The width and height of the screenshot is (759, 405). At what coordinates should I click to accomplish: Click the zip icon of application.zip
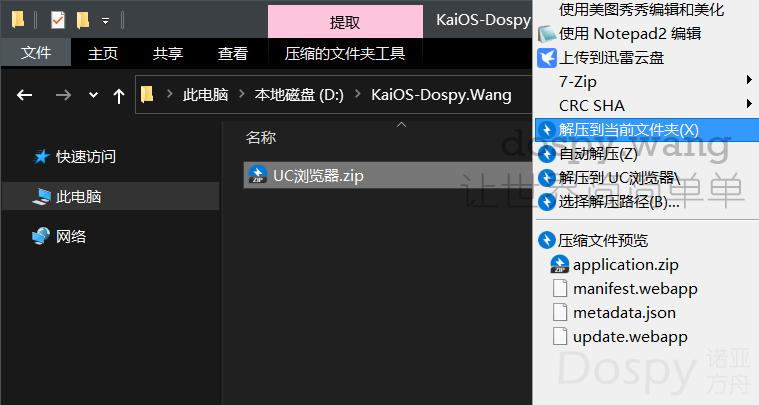[x=560, y=264]
